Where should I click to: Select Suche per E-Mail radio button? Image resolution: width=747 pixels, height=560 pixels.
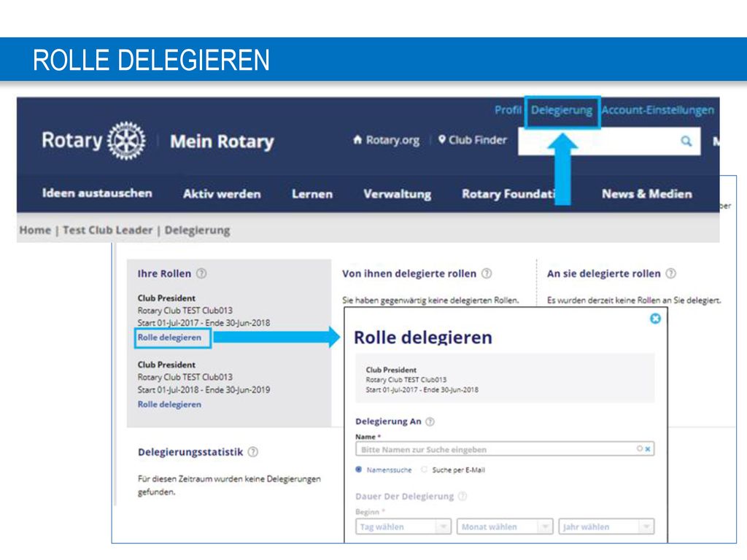[424, 470]
